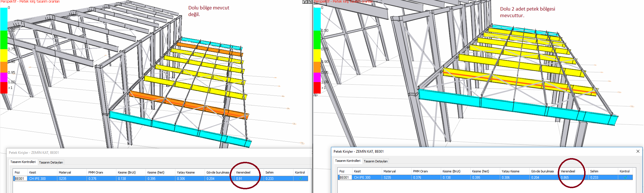Click the green checkmark beside Sehim 0.233 in left dialog
644x193 pixels.
pyautogui.click(x=300, y=178)
